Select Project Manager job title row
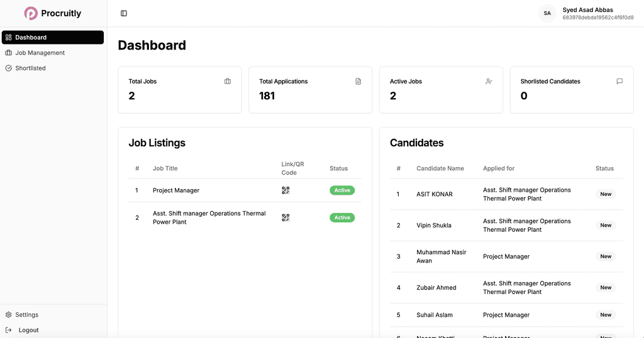This screenshot has height=338, width=644. coord(245,190)
